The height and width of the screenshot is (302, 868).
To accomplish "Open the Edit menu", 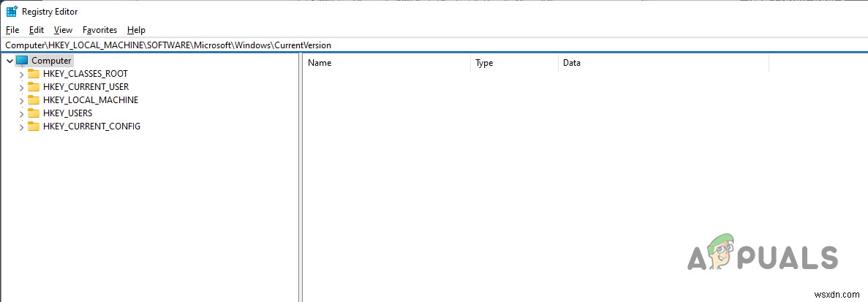I will pyautogui.click(x=37, y=30).
